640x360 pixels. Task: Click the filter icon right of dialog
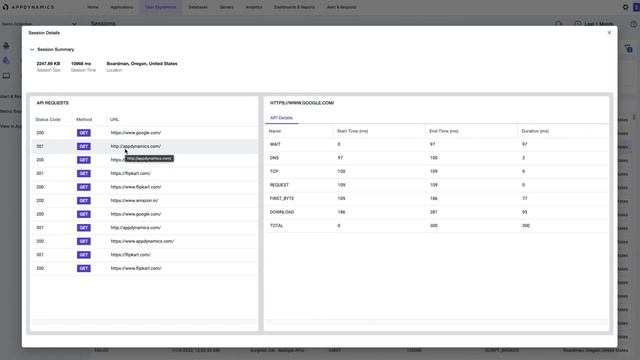click(x=629, y=49)
